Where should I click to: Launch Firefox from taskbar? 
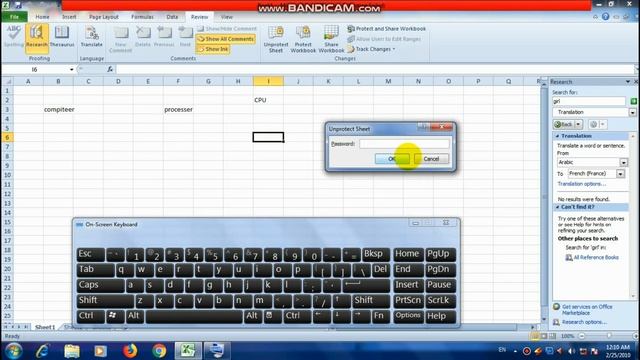[130, 351]
